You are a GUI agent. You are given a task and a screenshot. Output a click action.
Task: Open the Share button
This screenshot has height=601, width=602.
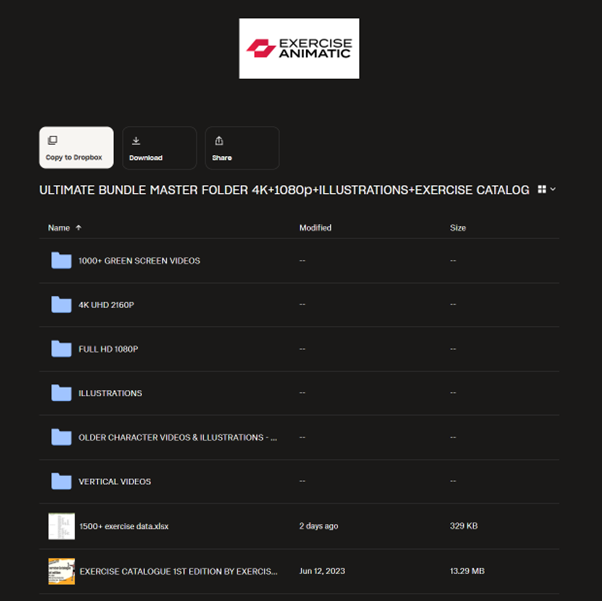pyautogui.click(x=242, y=148)
